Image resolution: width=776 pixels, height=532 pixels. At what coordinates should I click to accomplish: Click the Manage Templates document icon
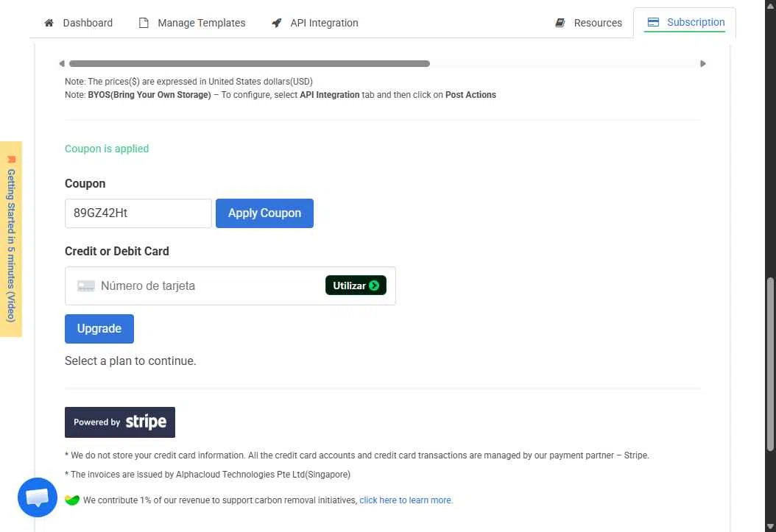tap(144, 23)
